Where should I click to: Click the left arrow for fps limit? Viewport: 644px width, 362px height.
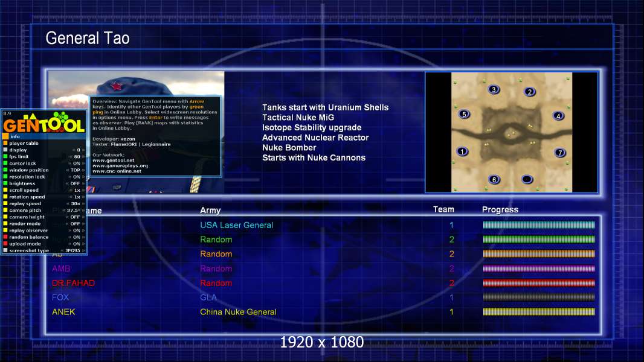click(71, 157)
